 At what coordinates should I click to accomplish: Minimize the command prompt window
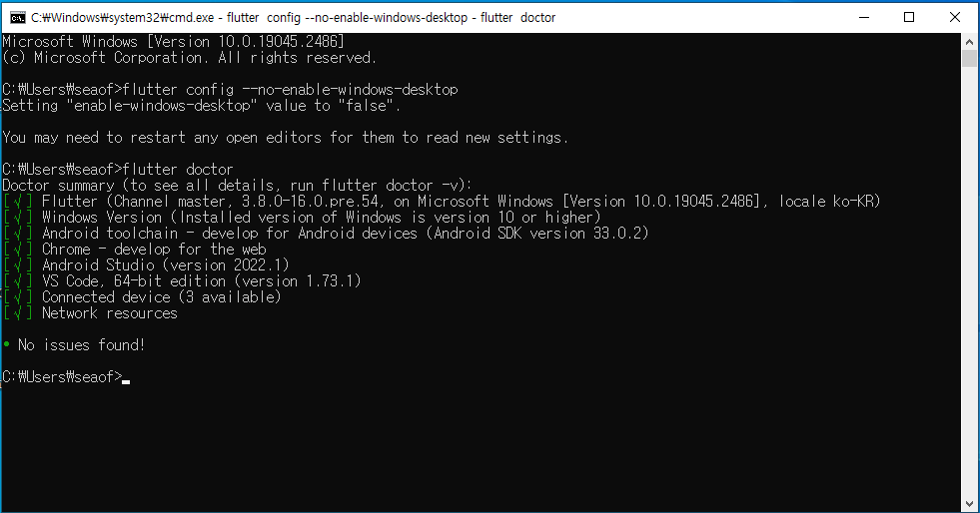(864, 18)
